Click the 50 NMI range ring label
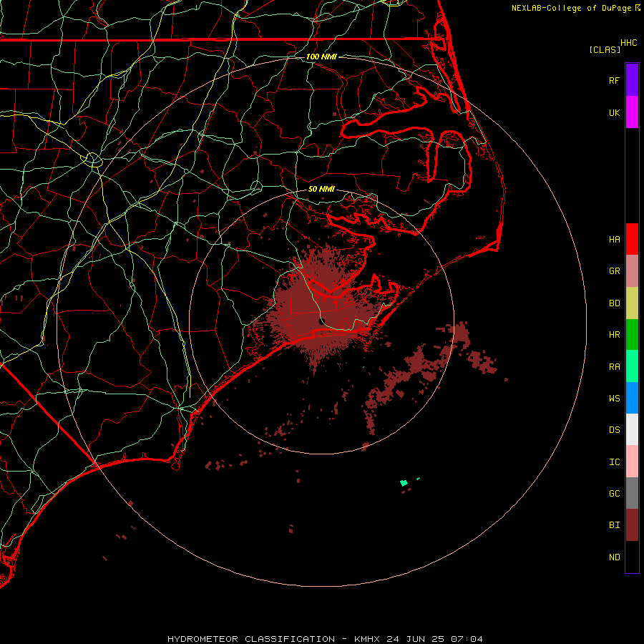This screenshot has height=644, width=644. pos(321,189)
